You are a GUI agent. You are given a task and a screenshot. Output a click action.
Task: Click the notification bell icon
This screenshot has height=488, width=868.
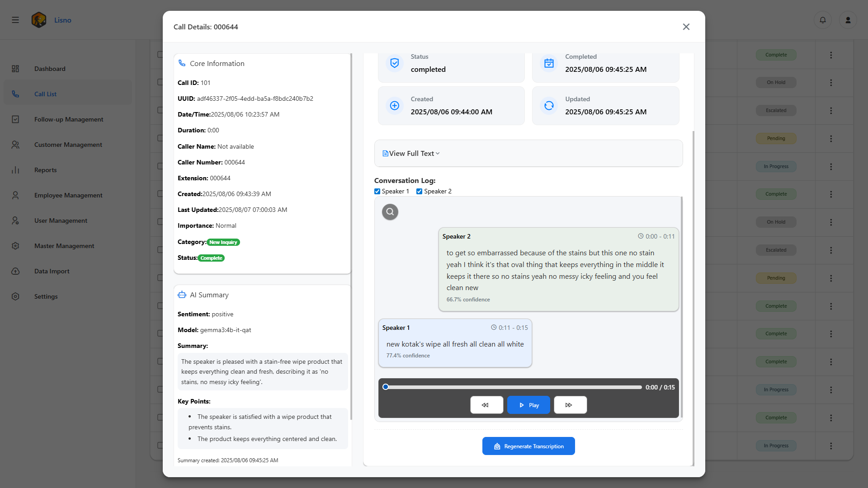coord(822,20)
